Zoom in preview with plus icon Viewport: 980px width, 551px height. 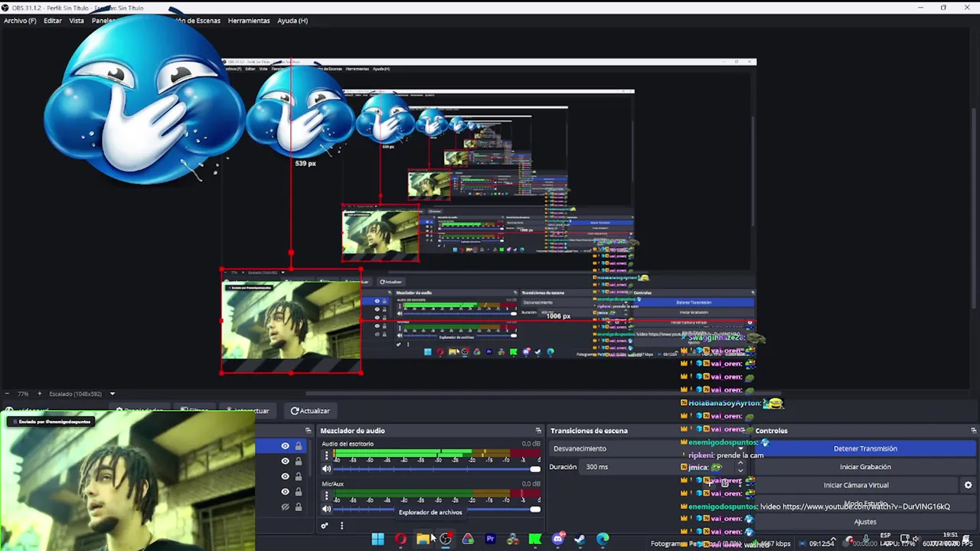coord(38,394)
